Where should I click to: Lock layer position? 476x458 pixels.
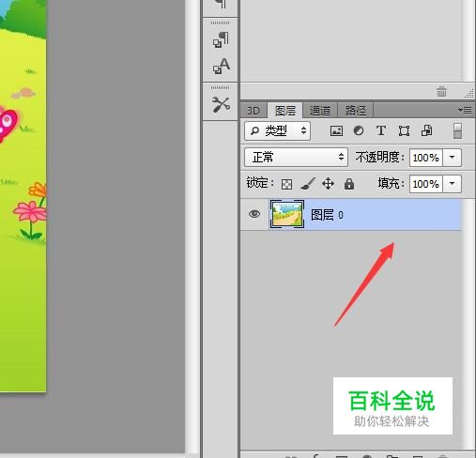[x=328, y=184]
